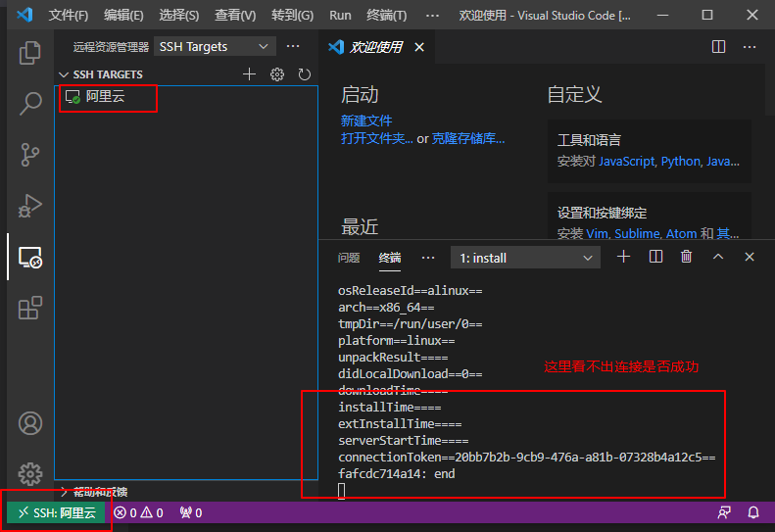Close the 欢迎使用 tab
Image resolution: width=775 pixels, height=532 pixels.
(419, 47)
